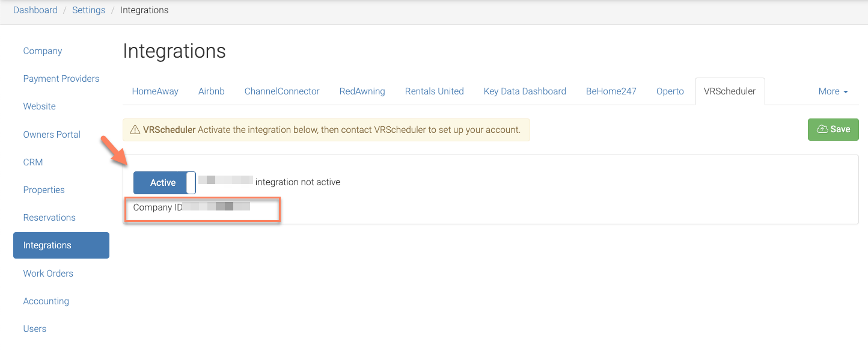The height and width of the screenshot is (350, 868).
Task: Open the Airbnb tab
Action: (212, 91)
